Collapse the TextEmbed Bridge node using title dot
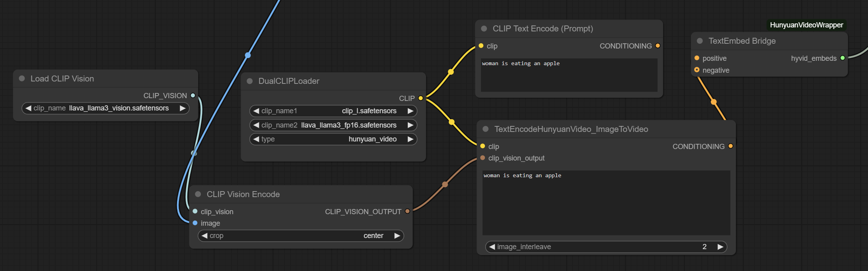The height and width of the screenshot is (271, 868). point(700,41)
